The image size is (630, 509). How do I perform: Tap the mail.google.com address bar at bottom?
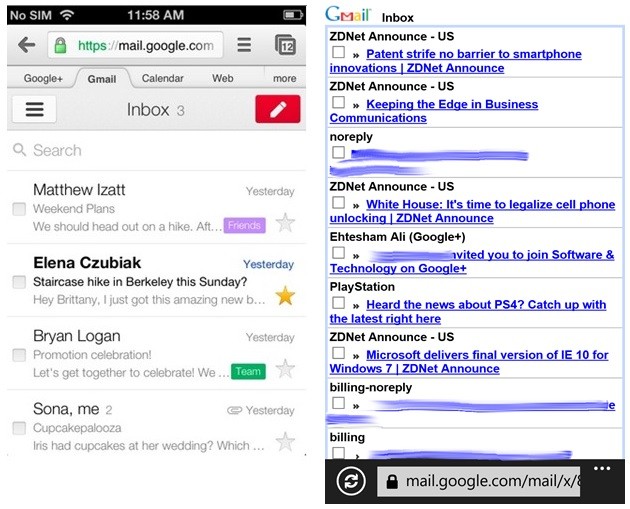[478, 482]
